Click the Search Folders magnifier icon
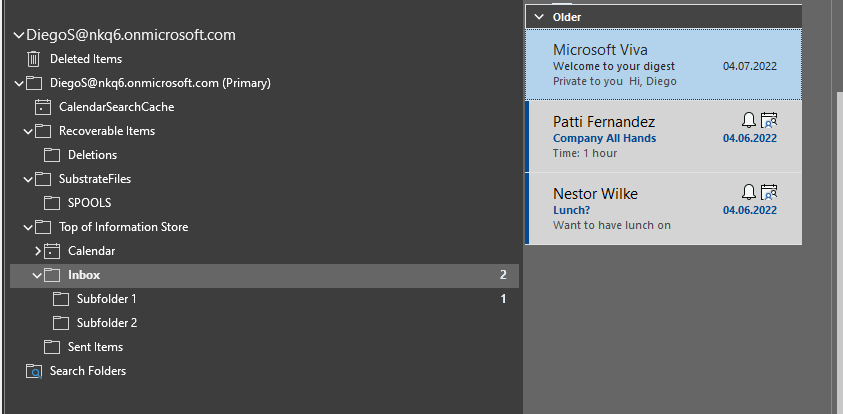 [33, 371]
